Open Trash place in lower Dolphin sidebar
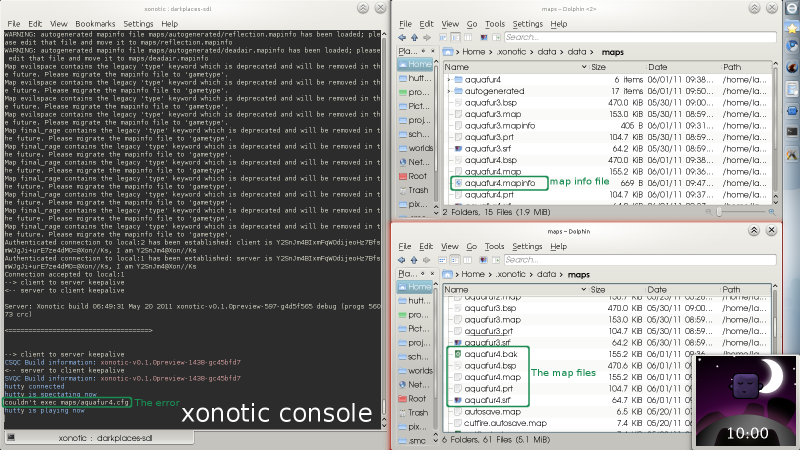Viewport: 800px width, 450px height. (x=414, y=412)
